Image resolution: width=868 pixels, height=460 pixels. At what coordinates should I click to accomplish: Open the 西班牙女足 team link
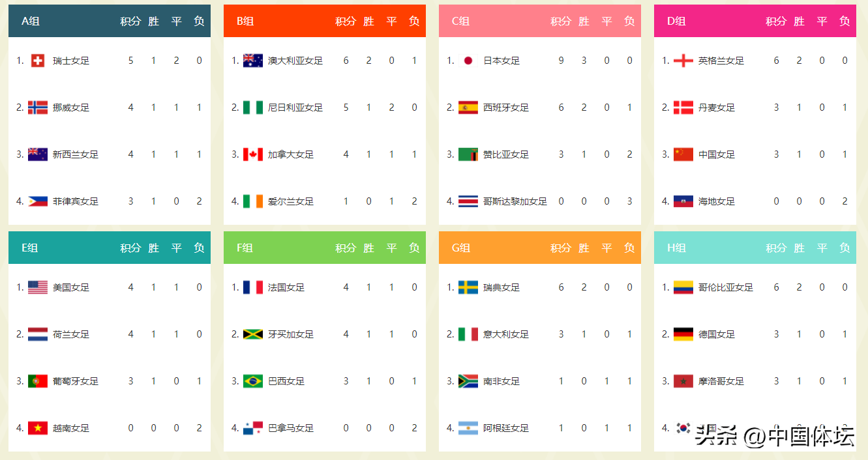[505, 108]
